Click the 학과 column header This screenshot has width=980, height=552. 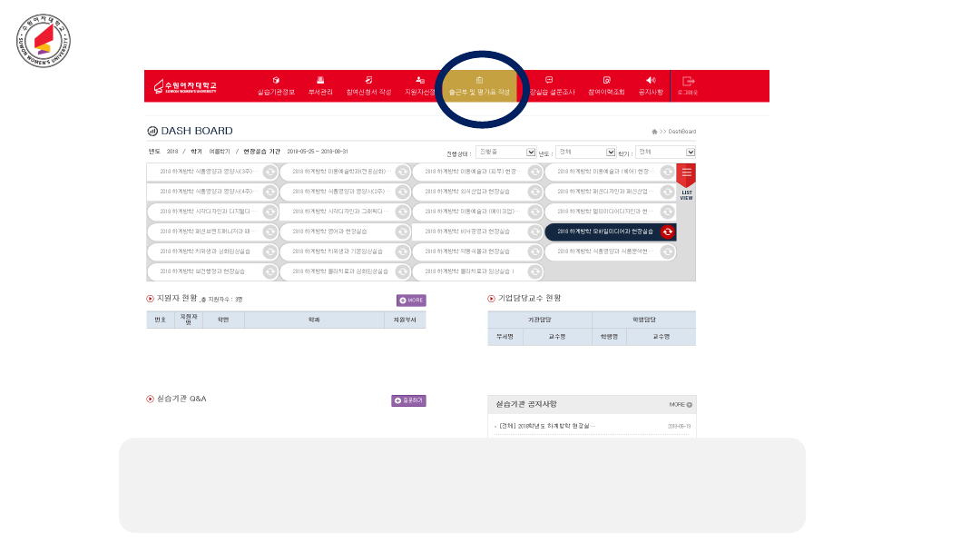click(314, 320)
